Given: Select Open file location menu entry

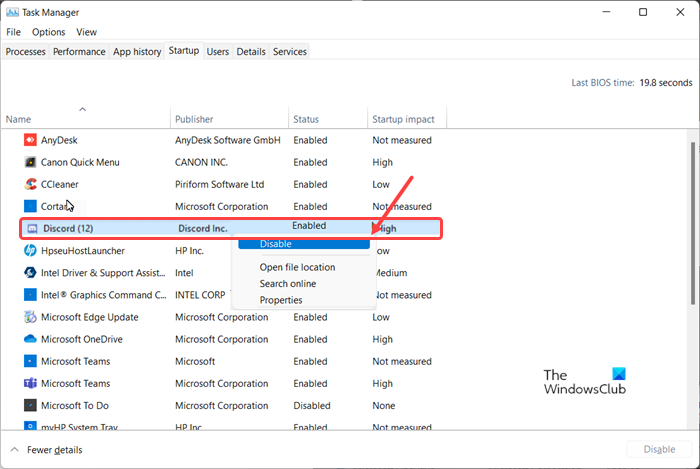Looking at the screenshot, I should (x=297, y=267).
